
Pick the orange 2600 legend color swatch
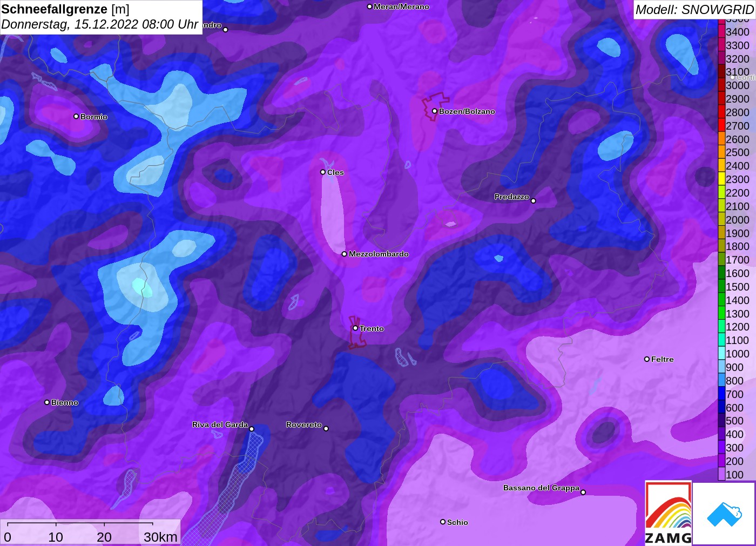(721, 139)
